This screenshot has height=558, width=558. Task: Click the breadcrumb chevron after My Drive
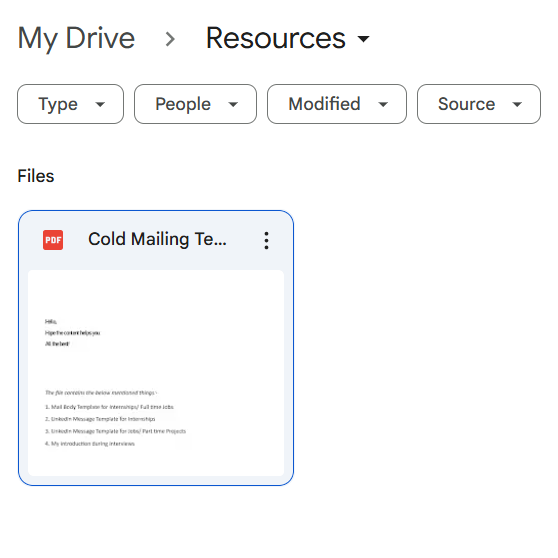coord(170,39)
